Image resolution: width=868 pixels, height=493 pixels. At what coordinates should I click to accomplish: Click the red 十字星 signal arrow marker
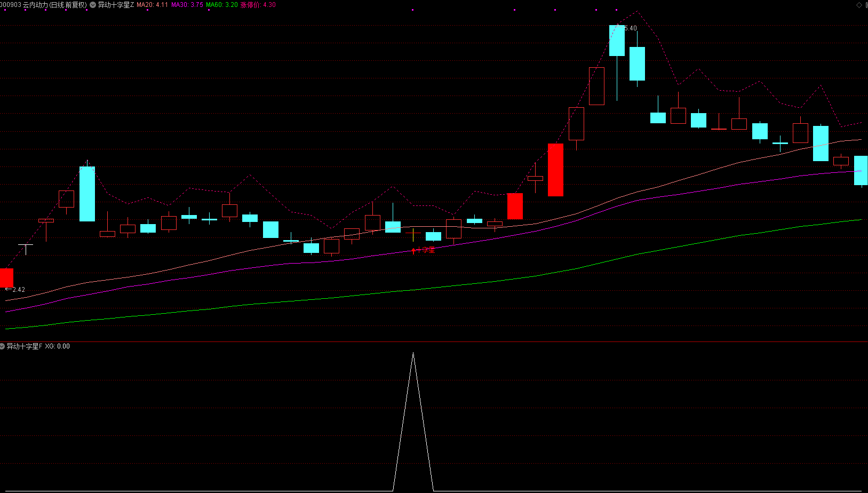[x=413, y=250]
